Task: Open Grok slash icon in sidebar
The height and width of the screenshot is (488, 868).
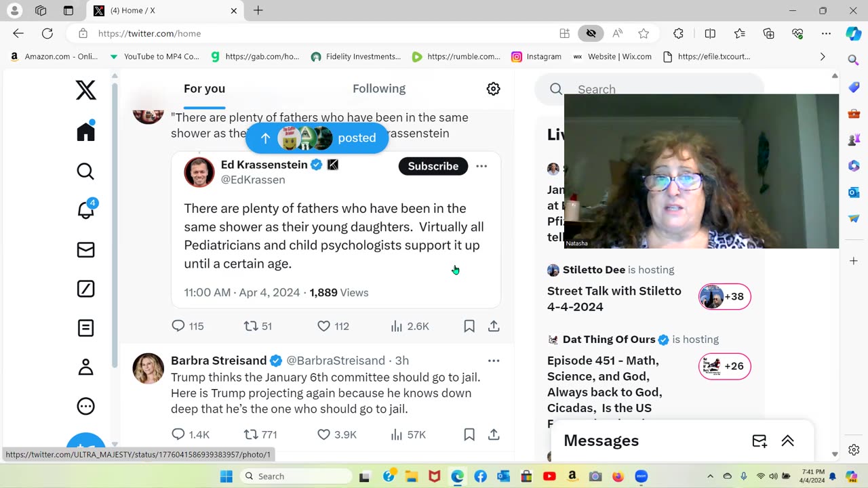Action: [85, 289]
